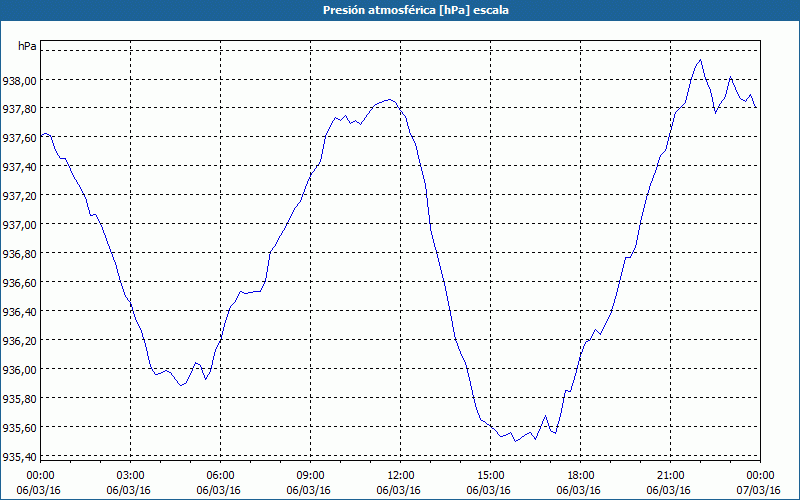Select the 936,60 axis value

click(x=19, y=282)
